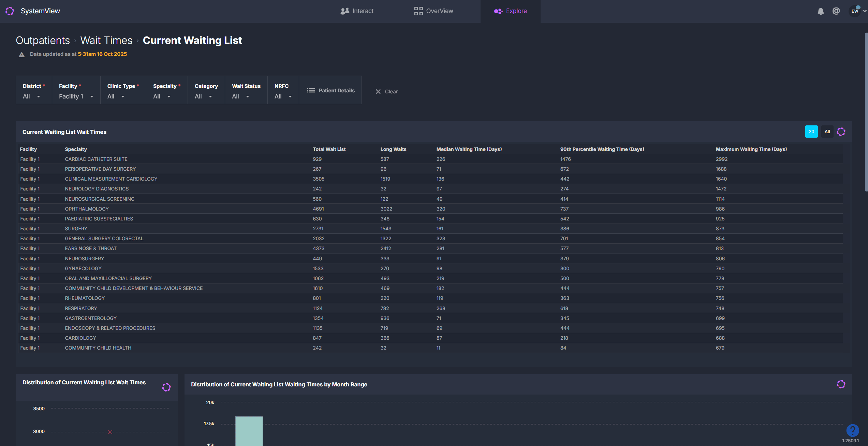
Task: Expand the District filter dropdown
Action: [x=32, y=97]
